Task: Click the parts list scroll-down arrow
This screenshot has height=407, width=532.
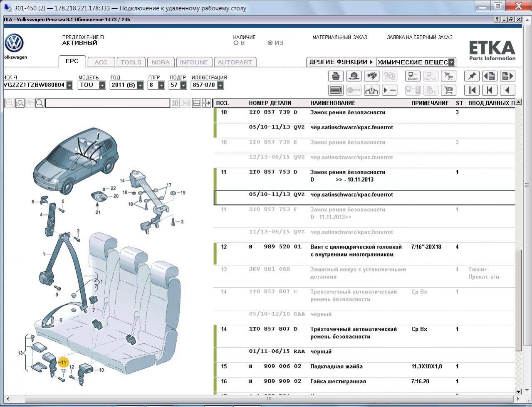Action: (x=519, y=391)
